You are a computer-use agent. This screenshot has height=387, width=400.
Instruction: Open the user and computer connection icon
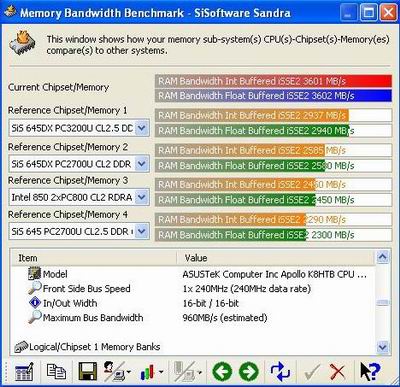114,371
